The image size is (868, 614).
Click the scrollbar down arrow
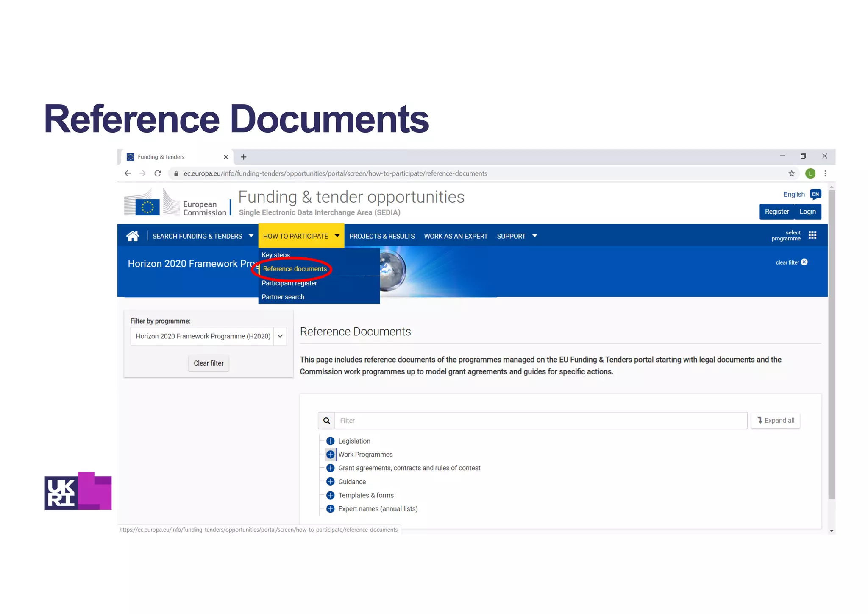click(x=832, y=530)
